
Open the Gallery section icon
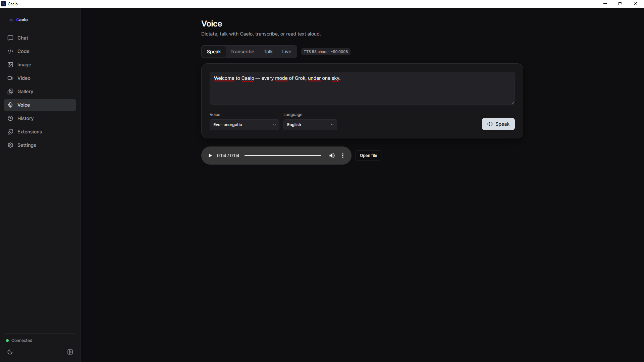click(x=10, y=92)
